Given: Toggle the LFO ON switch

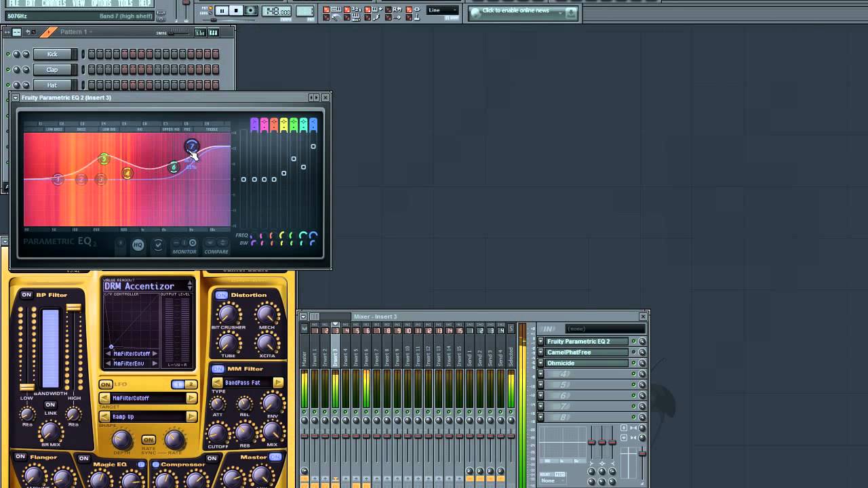Looking at the screenshot, I should click(x=105, y=385).
